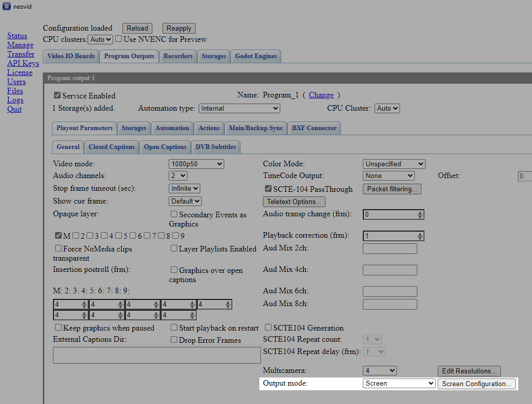This screenshot has height=404, width=532.
Task: Check Start playback on restart
Action: [174, 327]
